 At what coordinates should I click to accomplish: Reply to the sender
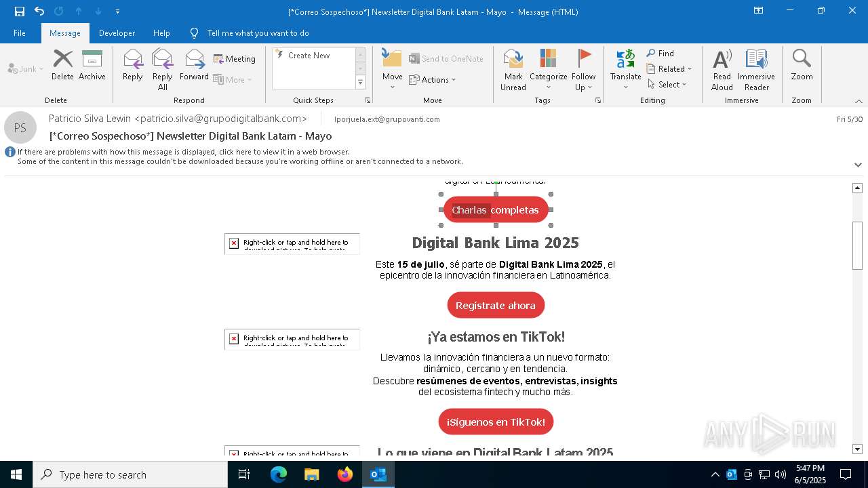tap(133, 65)
